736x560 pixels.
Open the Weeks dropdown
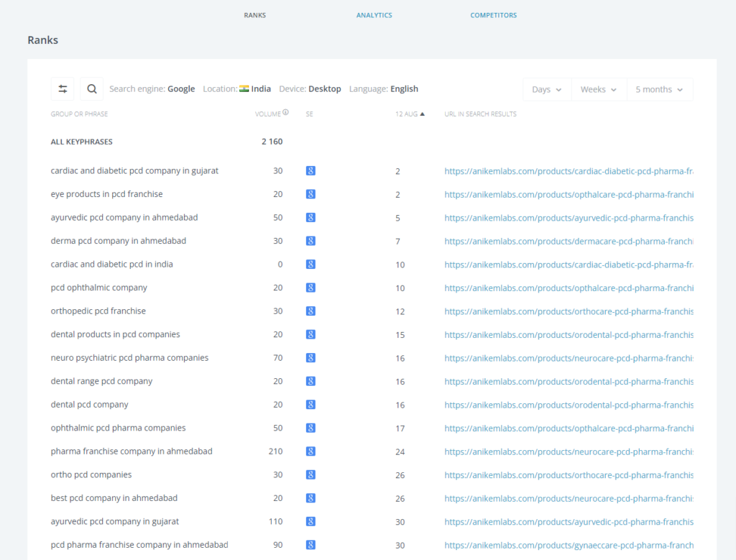(599, 89)
